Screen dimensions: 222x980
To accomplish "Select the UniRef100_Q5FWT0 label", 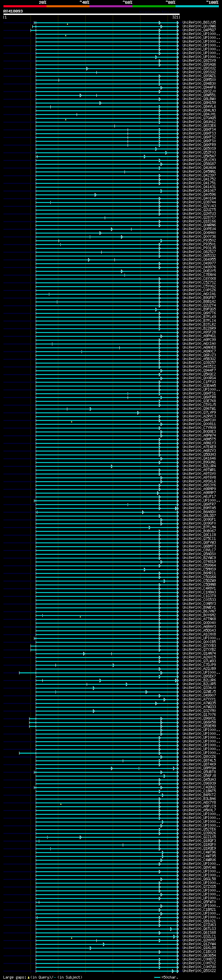I will (x=199, y=902).
